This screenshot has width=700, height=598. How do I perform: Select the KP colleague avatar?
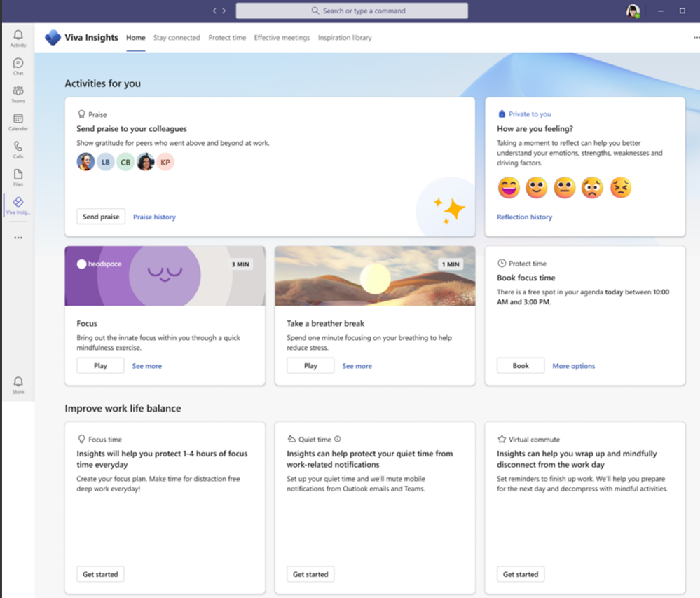coord(165,162)
